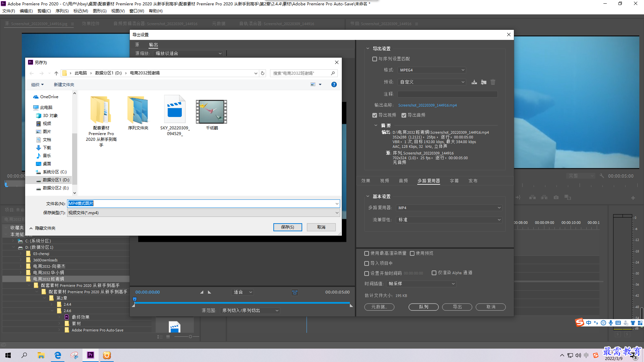
Task: Open the 适合 zoom level dropdown
Action: (243, 292)
